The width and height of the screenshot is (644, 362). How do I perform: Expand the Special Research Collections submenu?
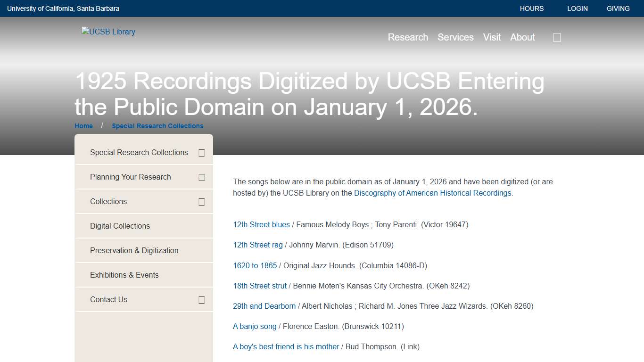point(201,152)
